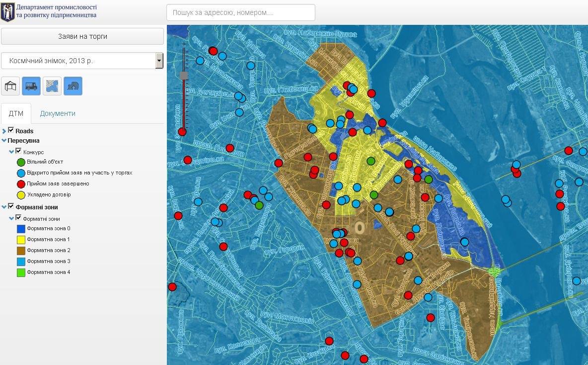Expand the Roads layer tree arrow

4,131
